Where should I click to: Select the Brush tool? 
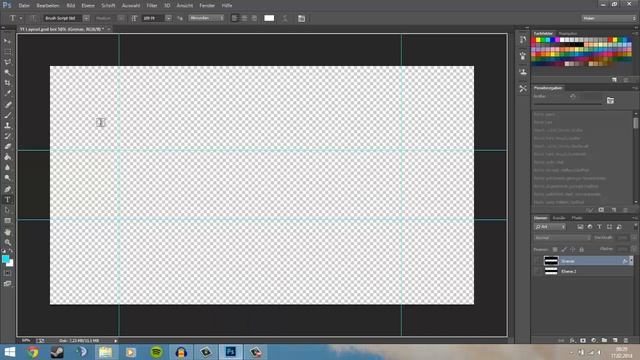[x=7, y=115]
